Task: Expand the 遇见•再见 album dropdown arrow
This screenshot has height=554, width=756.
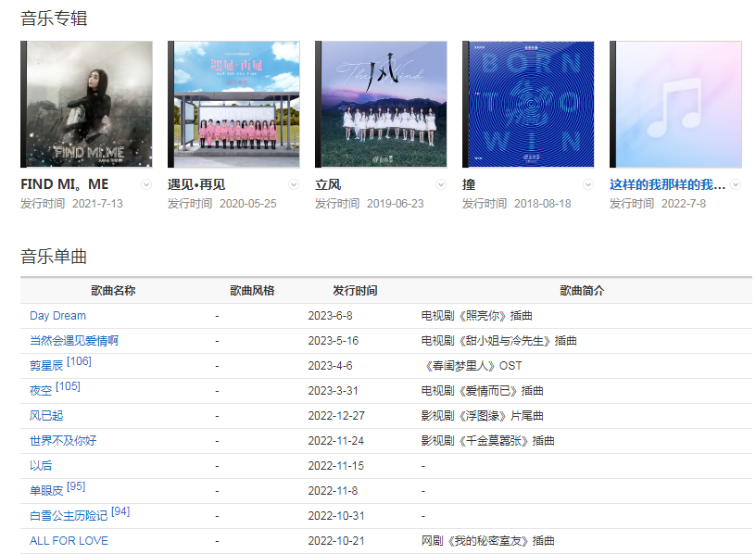Action: [294, 184]
